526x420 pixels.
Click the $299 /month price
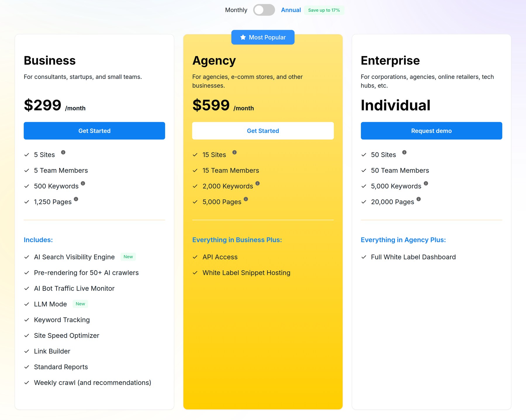(55, 105)
